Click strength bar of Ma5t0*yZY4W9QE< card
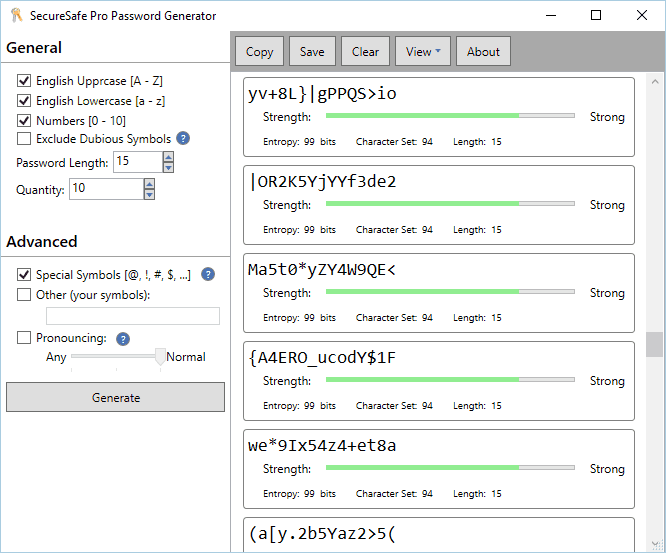The height and width of the screenshot is (553, 666). (450, 291)
